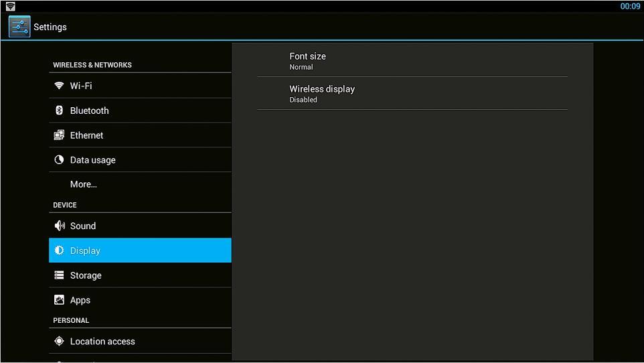Click the 'Disabled' wireless display status
The image size is (644, 363).
[303, 100]
